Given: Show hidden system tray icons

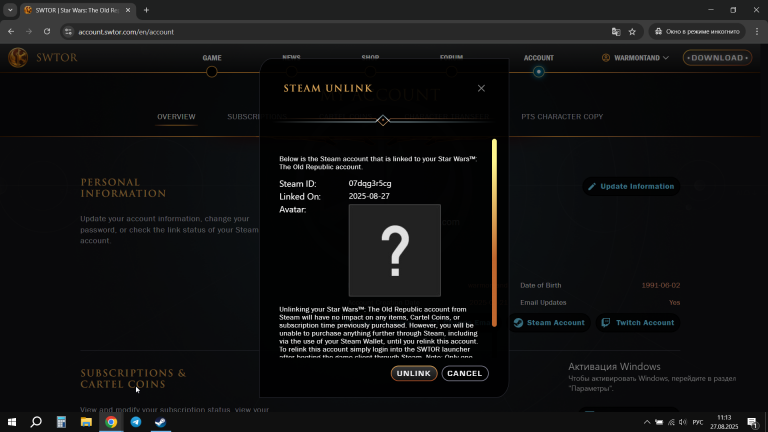Looking at the screenshot, I should tap(647, 422).
